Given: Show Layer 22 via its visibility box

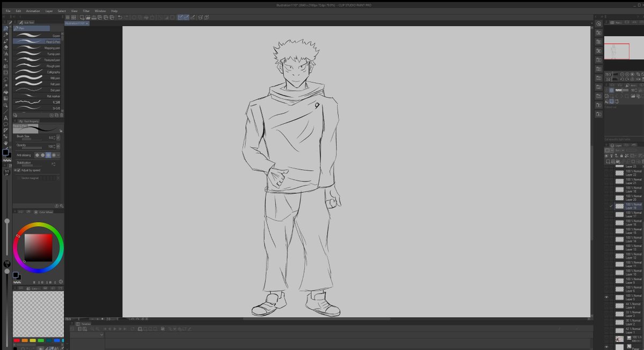Looking at the screenshot, I should pos(606,172).
